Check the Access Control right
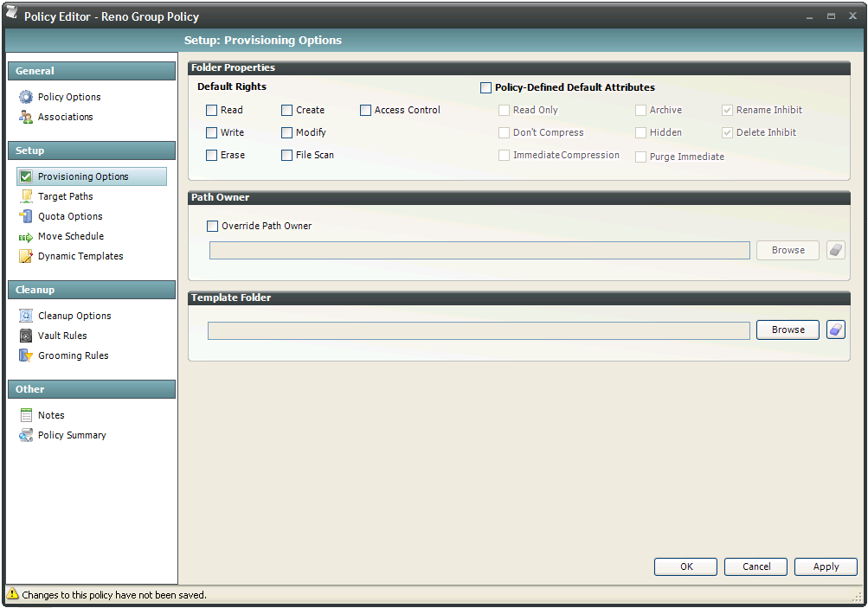 pos(366,110)
